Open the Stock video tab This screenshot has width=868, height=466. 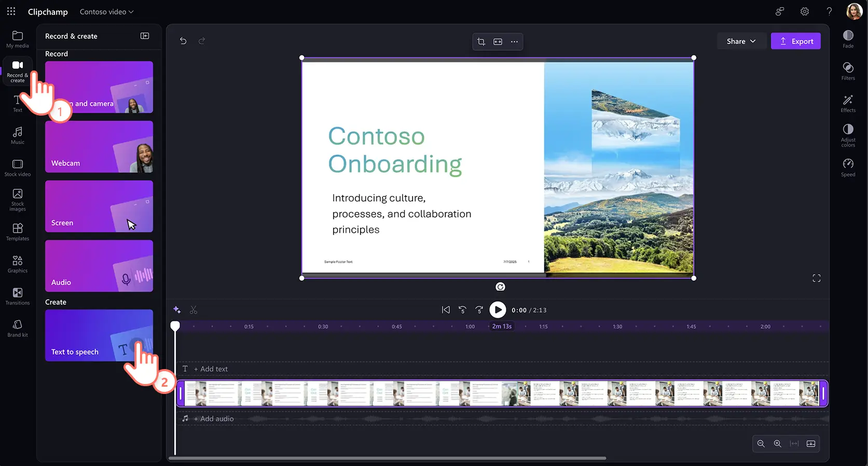pyautogui.click(x=18, y=168)
